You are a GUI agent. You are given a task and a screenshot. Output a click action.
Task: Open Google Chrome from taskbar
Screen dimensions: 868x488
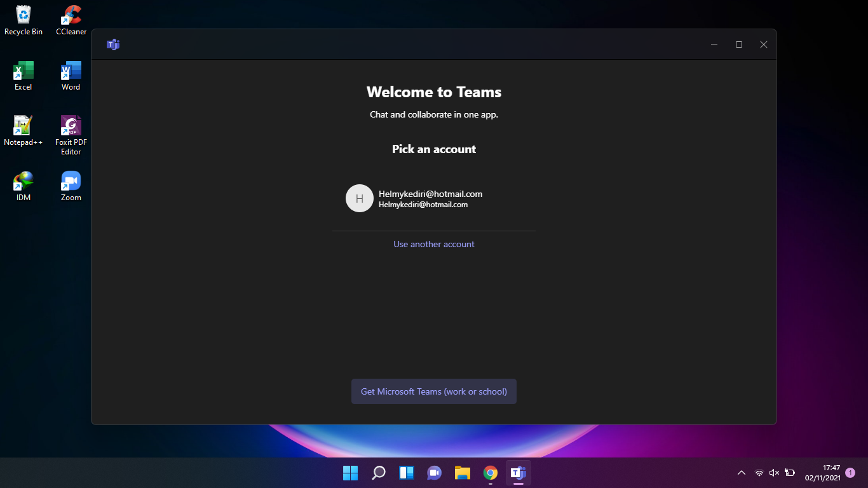pyautogui.click(x=491, y=473)
